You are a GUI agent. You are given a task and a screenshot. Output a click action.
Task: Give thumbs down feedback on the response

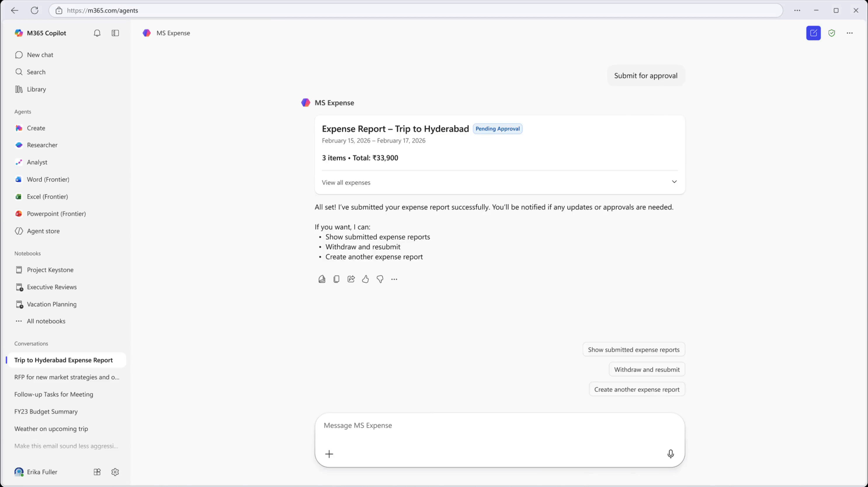[380, 279]
